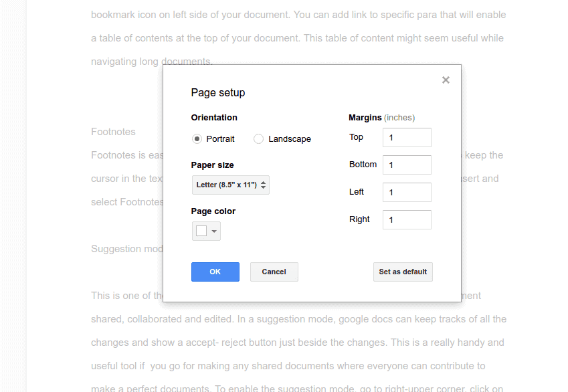Select Landscape orientation

[258, 139]
